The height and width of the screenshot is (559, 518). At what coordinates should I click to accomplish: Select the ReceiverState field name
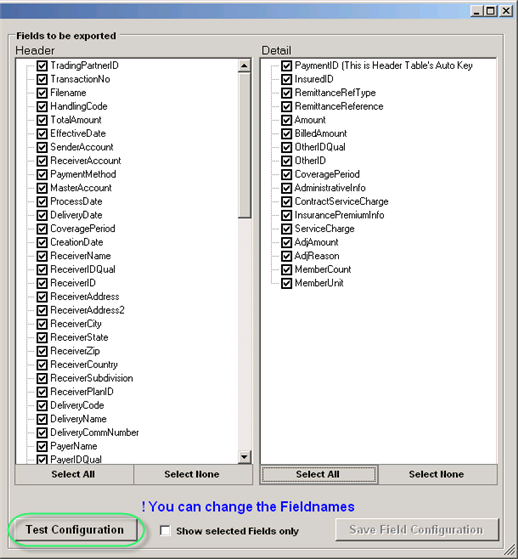79,337
